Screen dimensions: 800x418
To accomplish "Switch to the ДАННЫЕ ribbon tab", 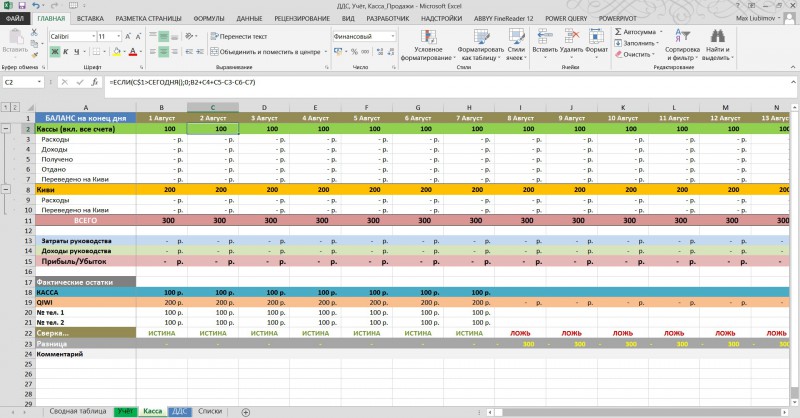I will coord(249,18).
